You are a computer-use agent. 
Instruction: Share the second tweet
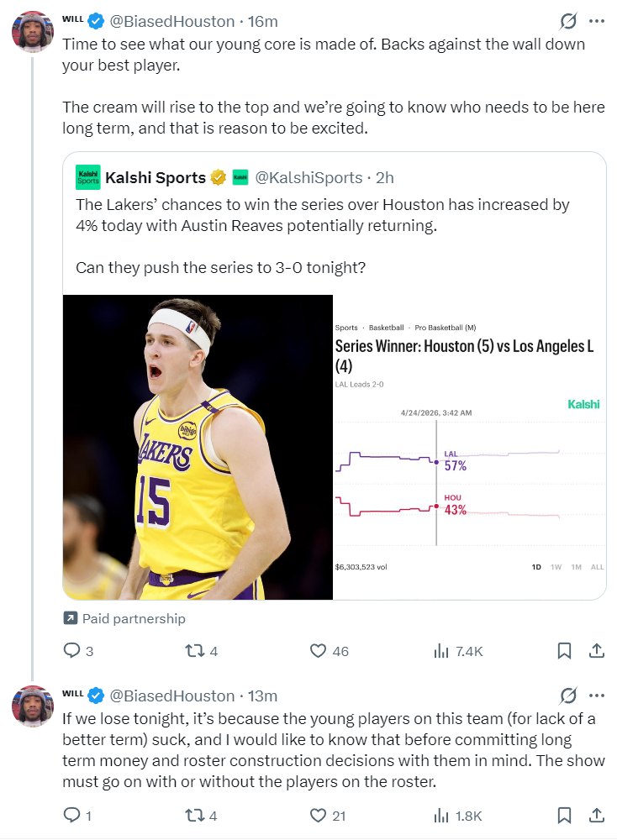pyautogui.click(x=597, y=816)
